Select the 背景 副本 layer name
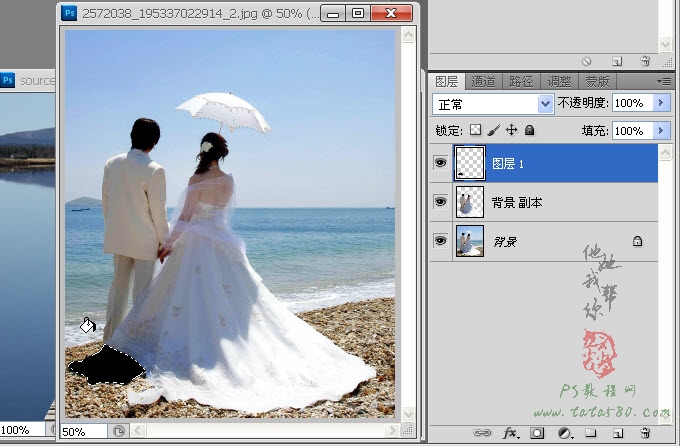The width and height of the screenshot is (680, 446). tap(517, 203)
